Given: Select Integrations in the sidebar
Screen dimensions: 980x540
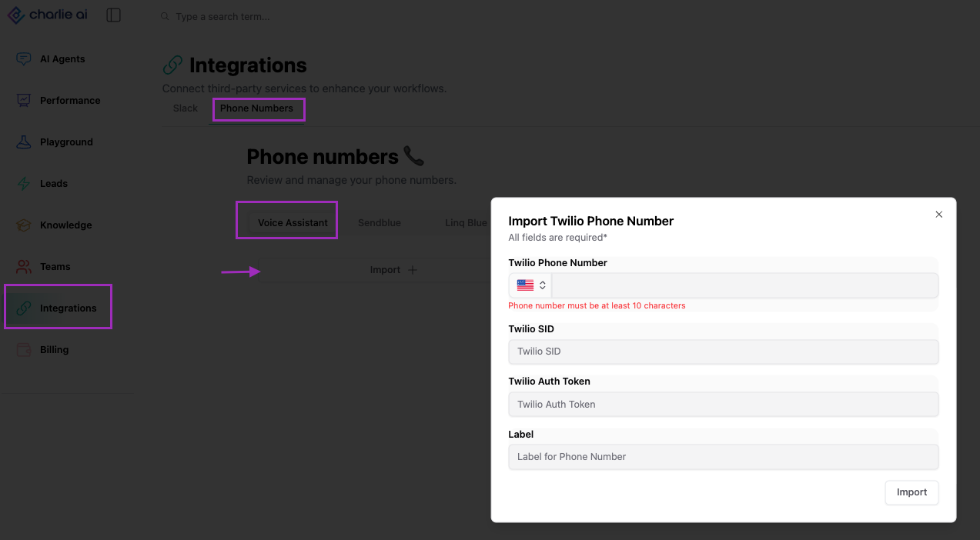Looking at the screenshot, I should [x=69, y=308].
